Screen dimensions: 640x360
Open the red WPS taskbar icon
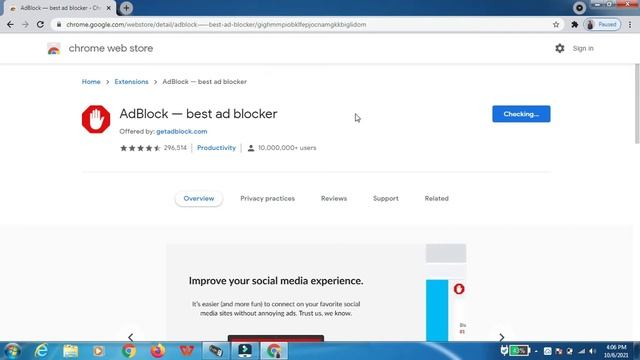point(187,351)
